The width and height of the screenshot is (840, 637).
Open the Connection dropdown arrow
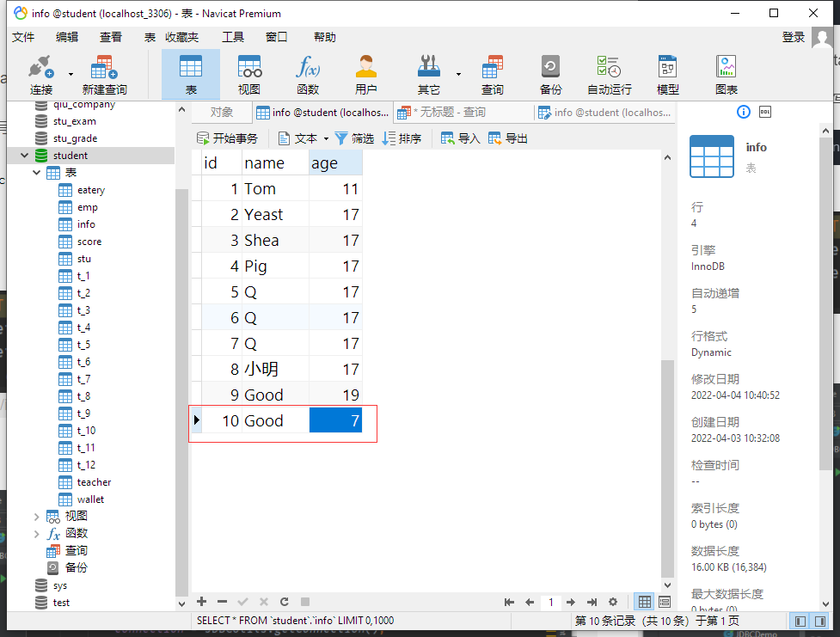71,75
